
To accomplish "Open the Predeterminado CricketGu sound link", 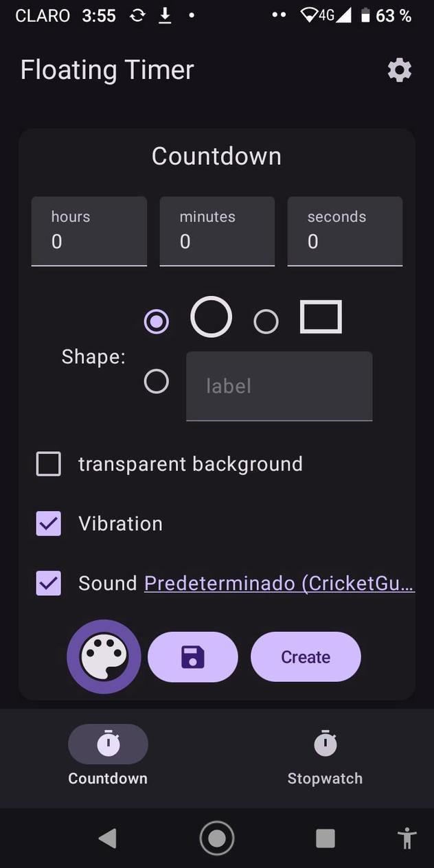I will [279, 583].
